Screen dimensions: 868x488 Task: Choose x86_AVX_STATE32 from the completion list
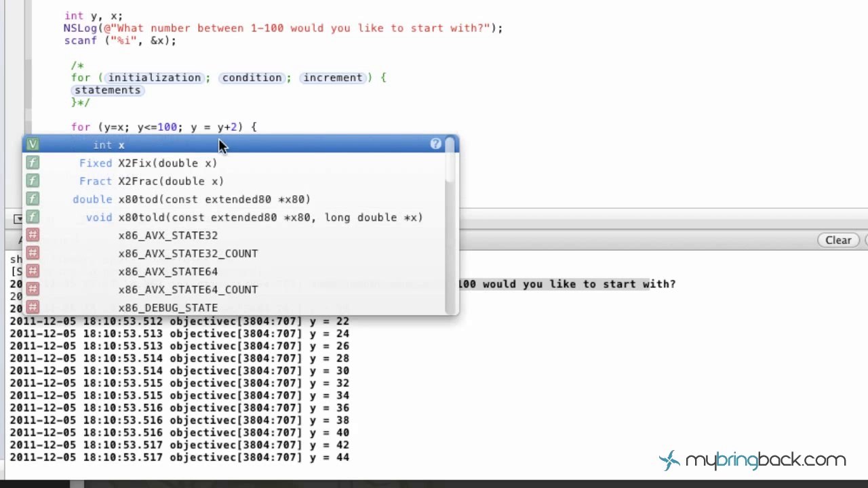point(234,235)
